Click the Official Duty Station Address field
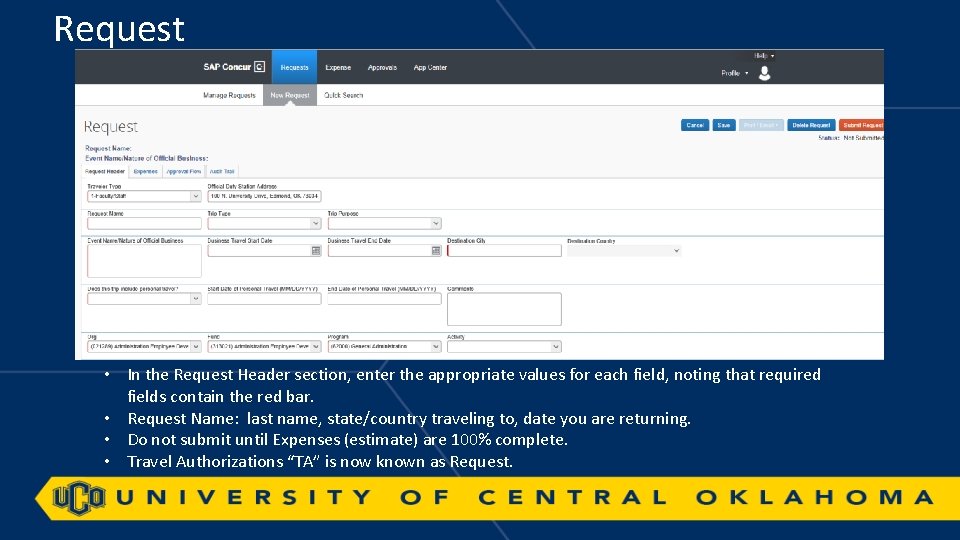 click(x=264, y=196)
